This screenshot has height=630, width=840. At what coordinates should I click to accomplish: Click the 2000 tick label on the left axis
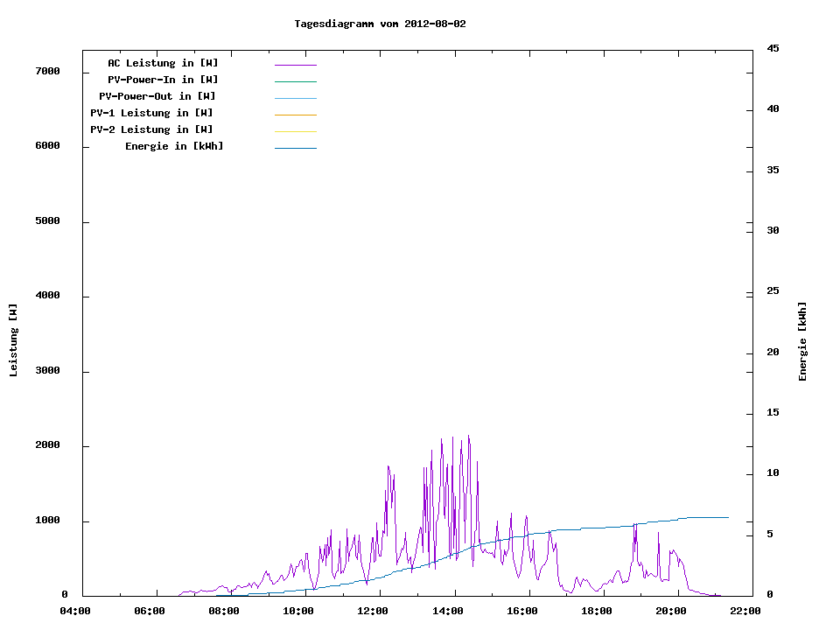click(x=46, y=445)
